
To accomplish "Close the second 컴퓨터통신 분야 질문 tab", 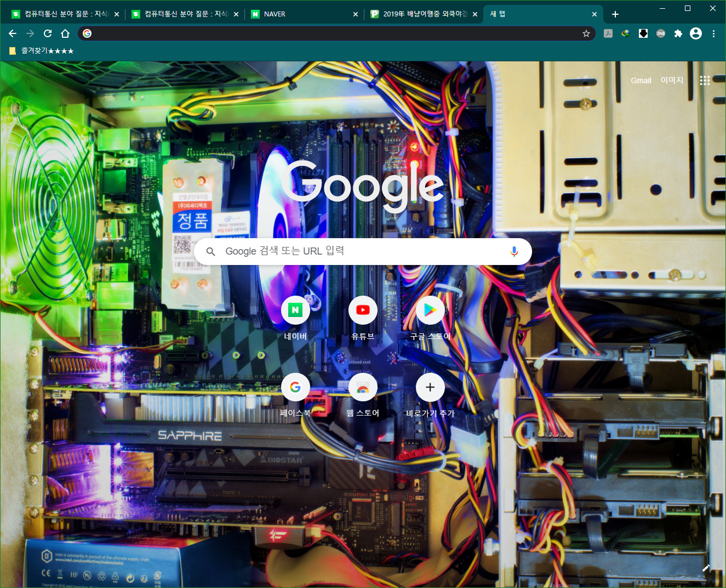I will click(236, 14).
